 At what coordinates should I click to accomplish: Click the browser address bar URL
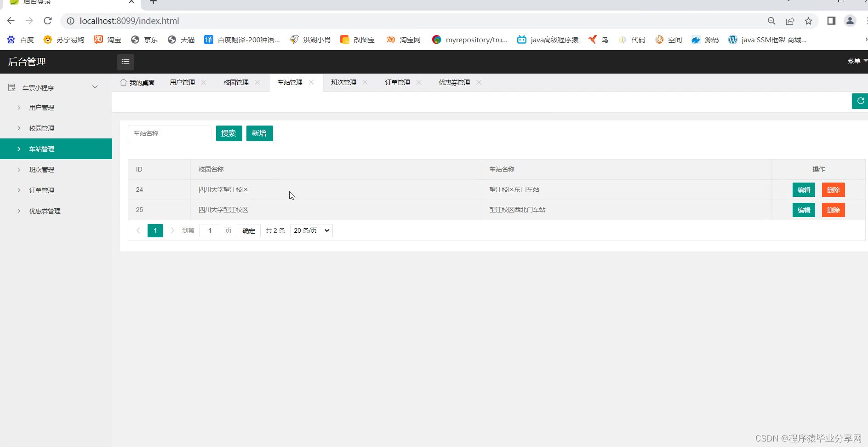130,21
